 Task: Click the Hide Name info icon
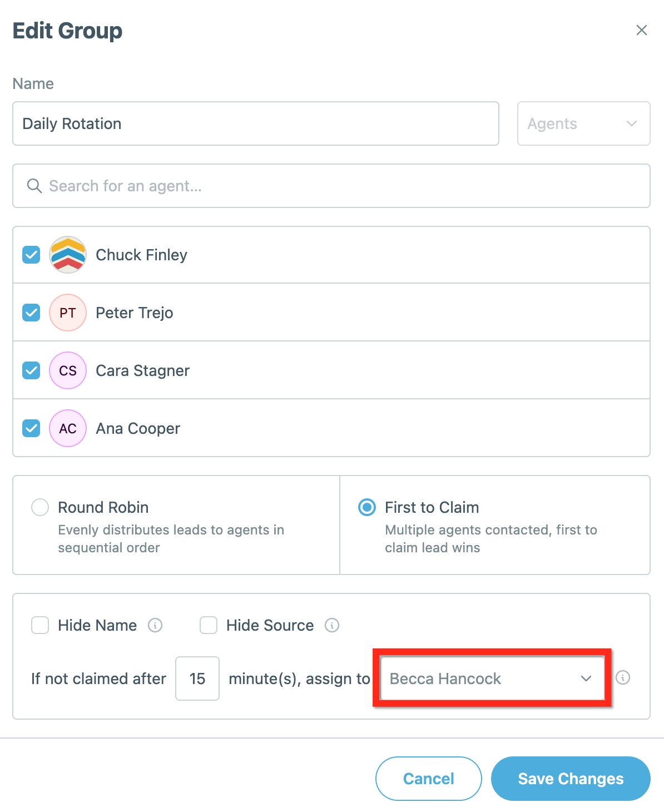155,625
